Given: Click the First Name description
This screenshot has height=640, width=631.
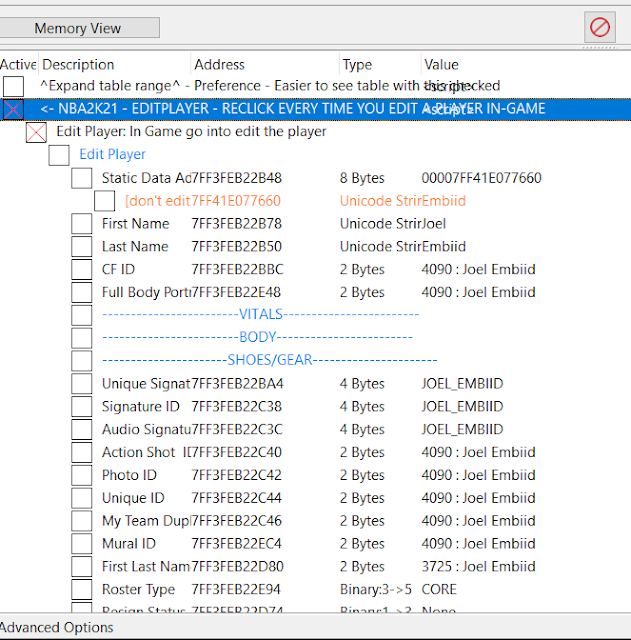Looking at the screenshot, I should tap(136, 224).
